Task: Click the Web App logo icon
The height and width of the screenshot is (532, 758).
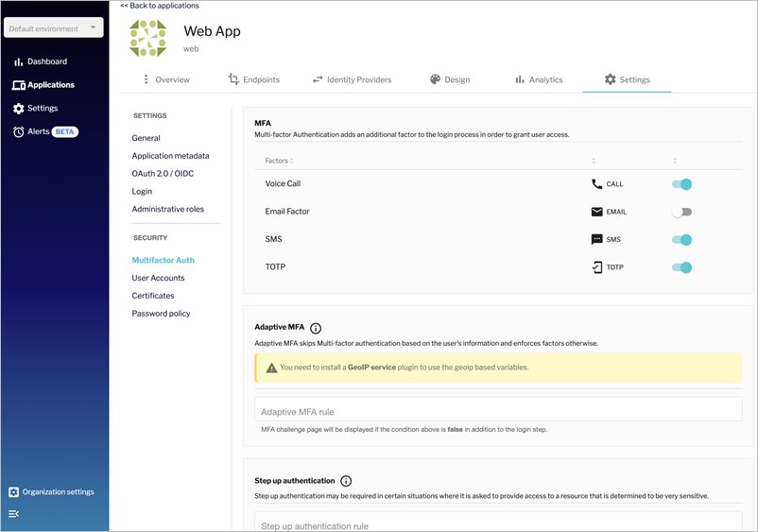Action: (147, 39)
